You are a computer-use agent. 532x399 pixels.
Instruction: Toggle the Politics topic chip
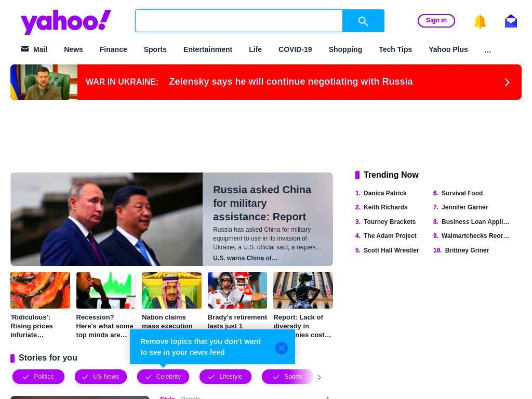pos(38,377)
